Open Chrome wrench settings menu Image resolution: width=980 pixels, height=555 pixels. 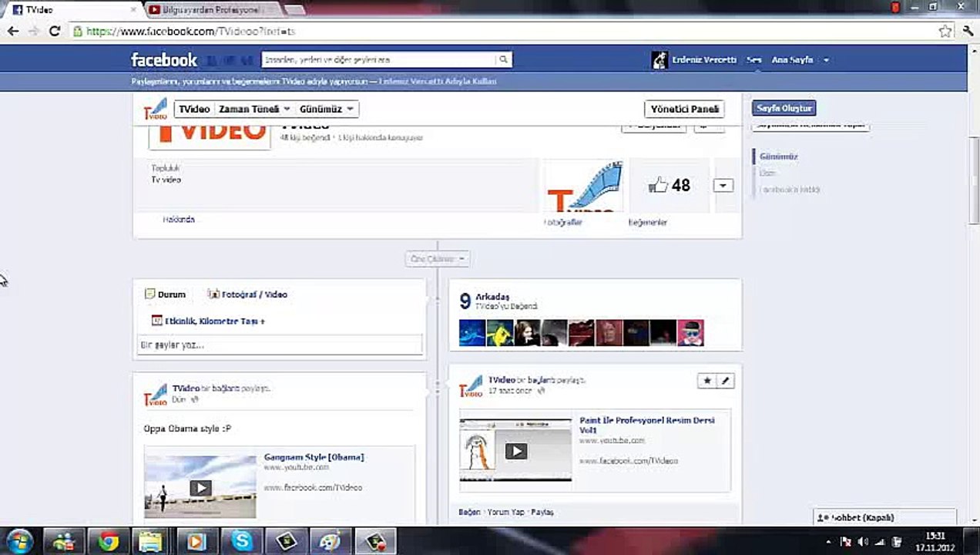(x=968, y=32)
